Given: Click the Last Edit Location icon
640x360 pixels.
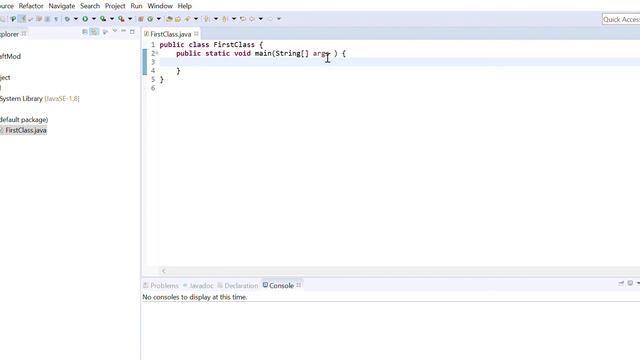Looking at the screenshot, I should [x=243, y=19].
